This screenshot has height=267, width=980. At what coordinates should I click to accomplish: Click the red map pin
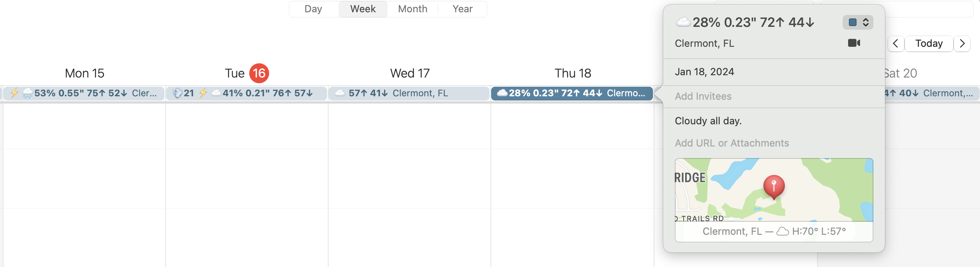pos(774,187)
